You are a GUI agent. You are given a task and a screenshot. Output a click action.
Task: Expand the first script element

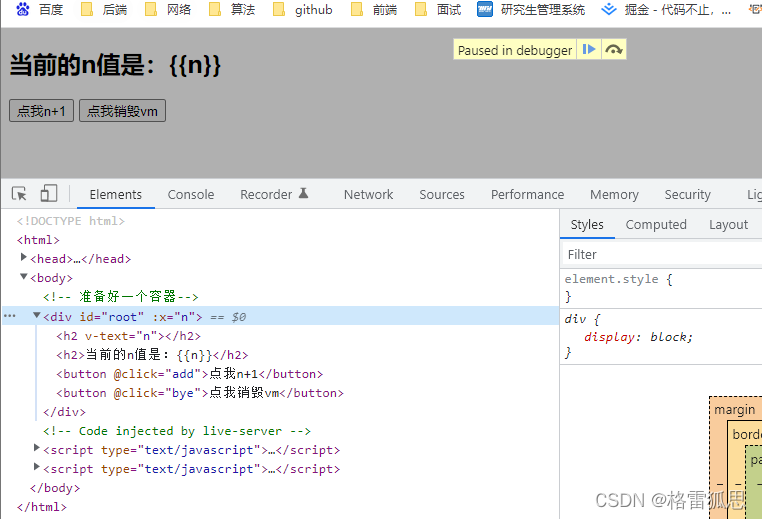[x=37, y=449]
